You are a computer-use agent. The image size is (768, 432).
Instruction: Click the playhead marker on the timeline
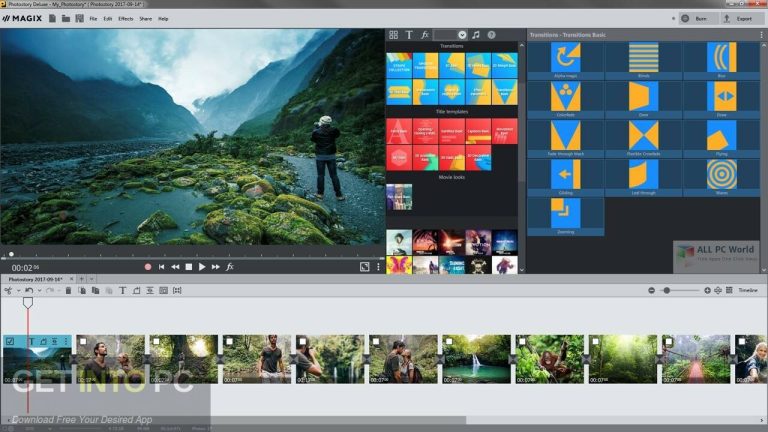tap(28, 303)
